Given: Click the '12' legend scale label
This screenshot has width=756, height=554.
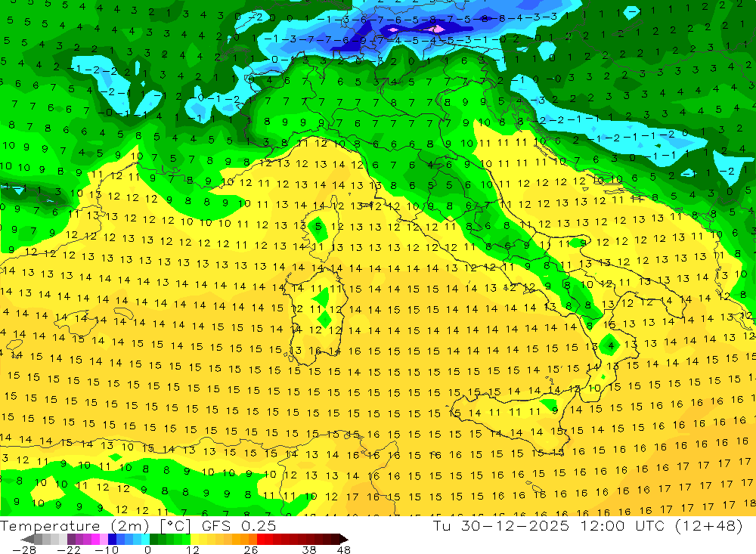Looking at the screenshot, I should click(193, 550).
